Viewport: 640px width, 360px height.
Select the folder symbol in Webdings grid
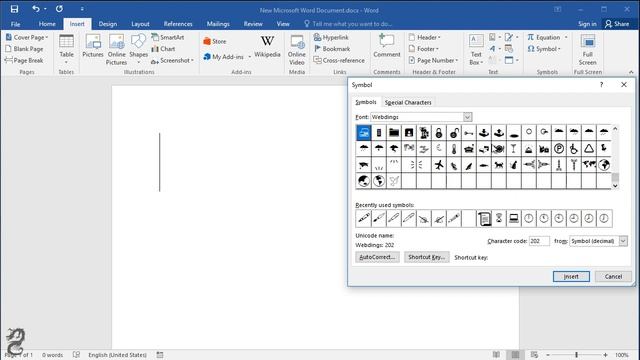click(394, 133)
